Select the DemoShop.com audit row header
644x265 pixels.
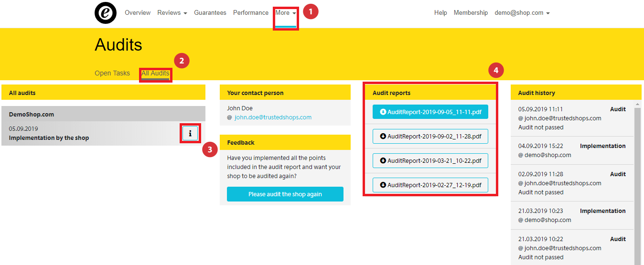pyautogui.click(x=103, y=114)
